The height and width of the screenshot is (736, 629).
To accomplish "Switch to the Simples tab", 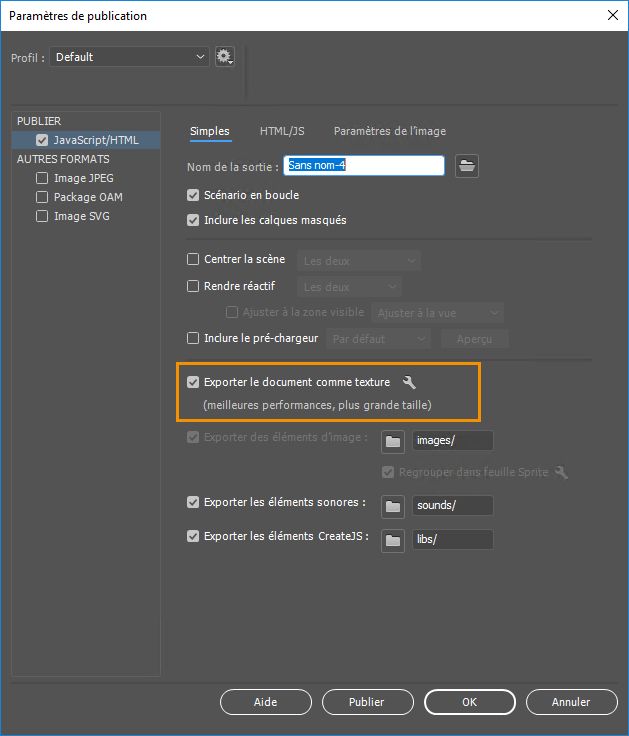I will 210,131.
